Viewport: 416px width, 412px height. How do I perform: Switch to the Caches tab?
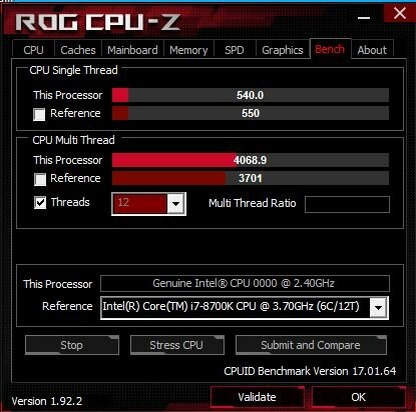pyautogui.click(x=78, y=50)
